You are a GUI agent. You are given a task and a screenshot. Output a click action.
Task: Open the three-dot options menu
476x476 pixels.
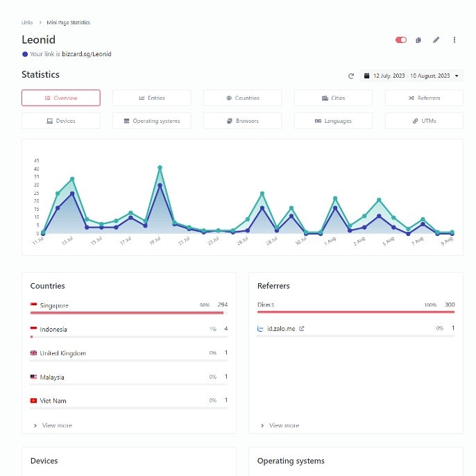[454, 40]
